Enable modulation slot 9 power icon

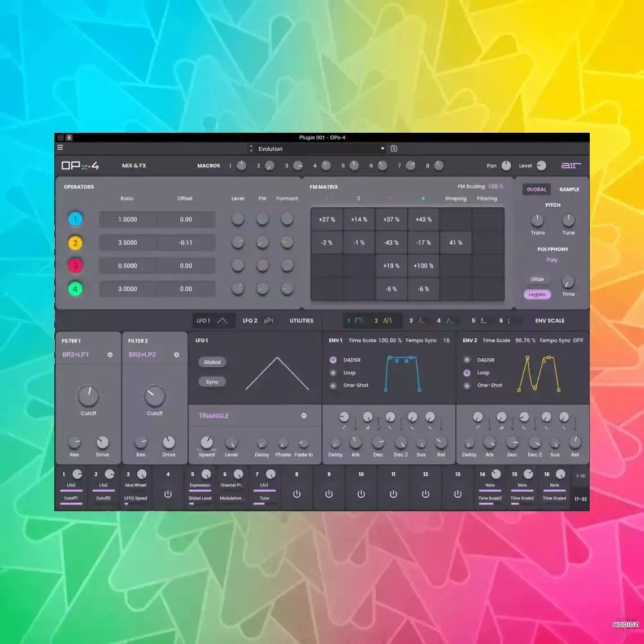click(x=329, y=494)
